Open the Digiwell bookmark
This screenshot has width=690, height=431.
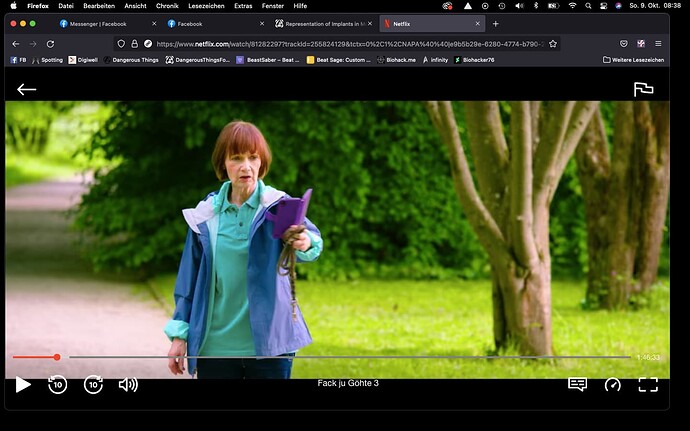click(x=83, y=60)
